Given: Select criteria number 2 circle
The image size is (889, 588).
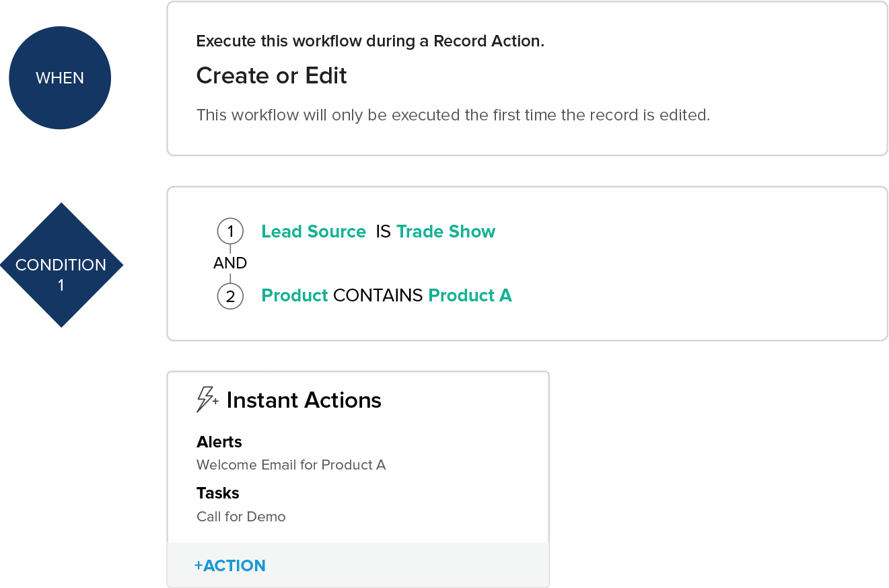Looking at the screenshot, I should (x=230, y=296).
